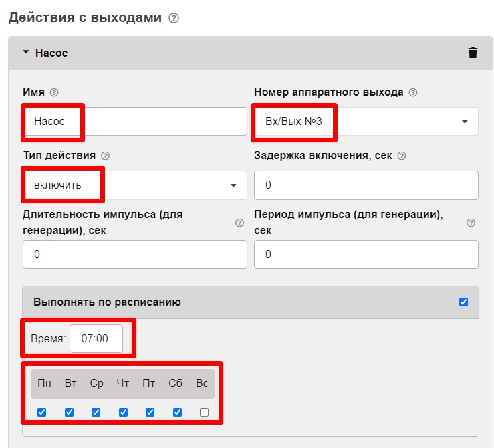
Task: Open help for Номер аппаратного выхода
Action: coord(413,92)
